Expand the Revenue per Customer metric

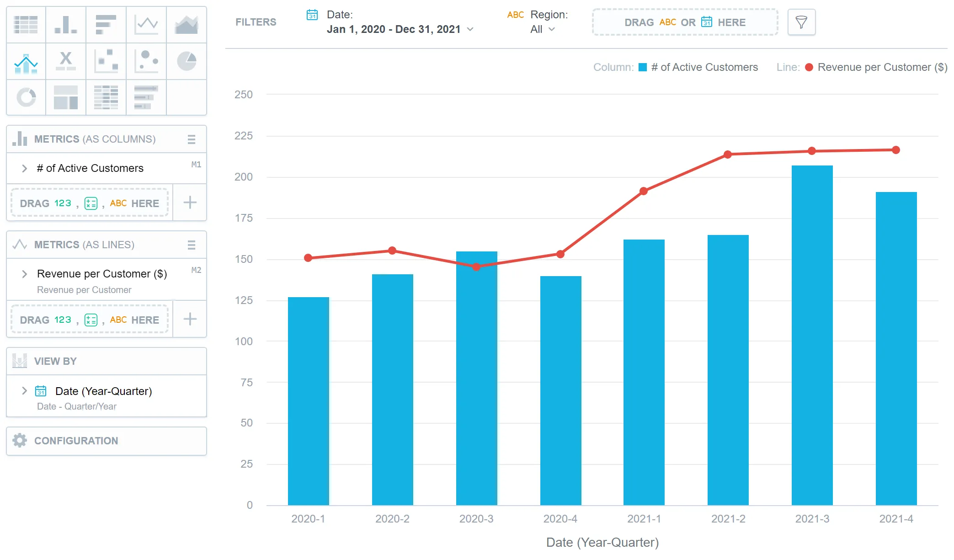click(24, 274)
